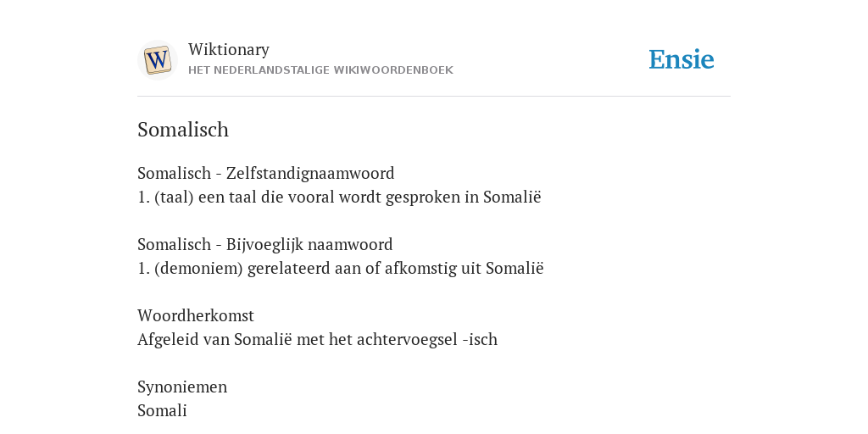
Task: Click the '(taal)' label in the first definition
Action: 175,198
